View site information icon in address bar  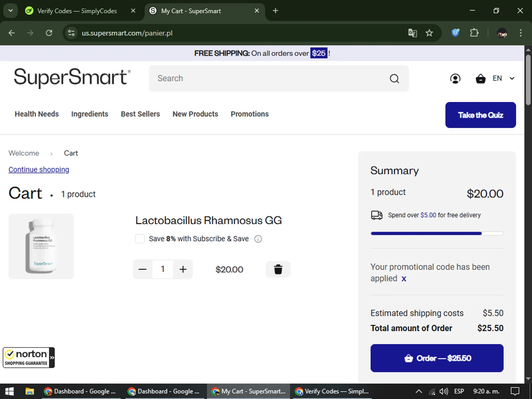point(71,33)
